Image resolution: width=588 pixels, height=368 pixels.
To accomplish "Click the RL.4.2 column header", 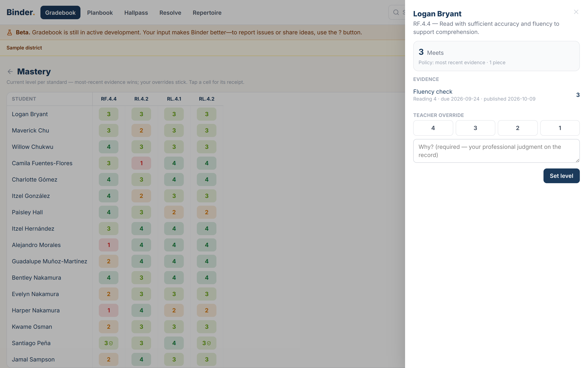I will (x=207, y=99).
